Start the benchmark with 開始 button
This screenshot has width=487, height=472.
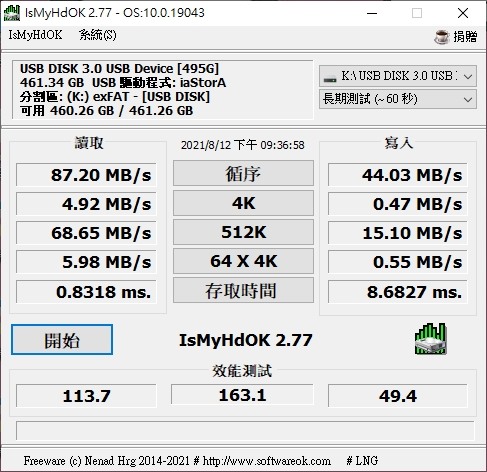(x=62, y=340)
